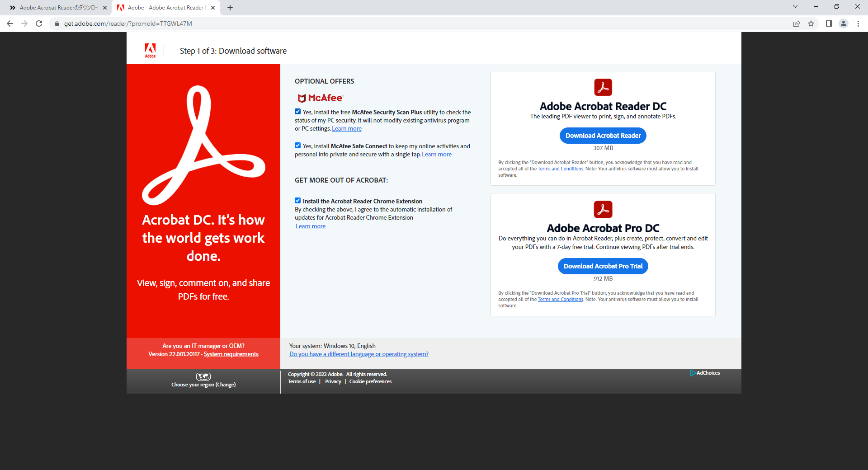
Task: Open a new browser tab
Action: [x=230, y=8]
